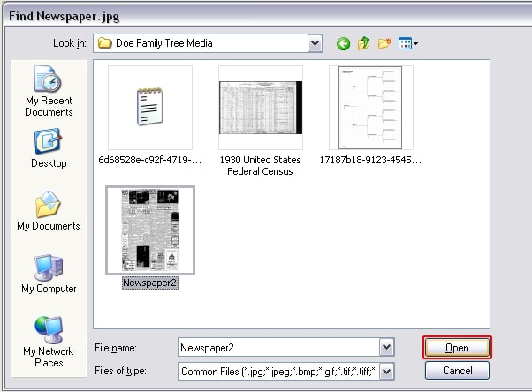Browse My Computer from sidebar
Screen dimensions: 532x392
(49, 273)
